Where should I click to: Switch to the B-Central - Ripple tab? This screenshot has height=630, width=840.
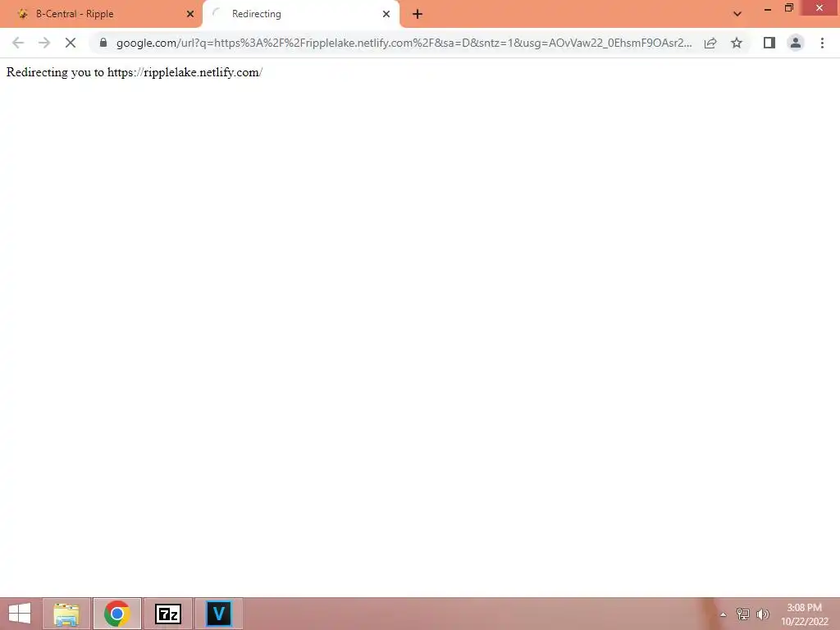click(102, 14)
